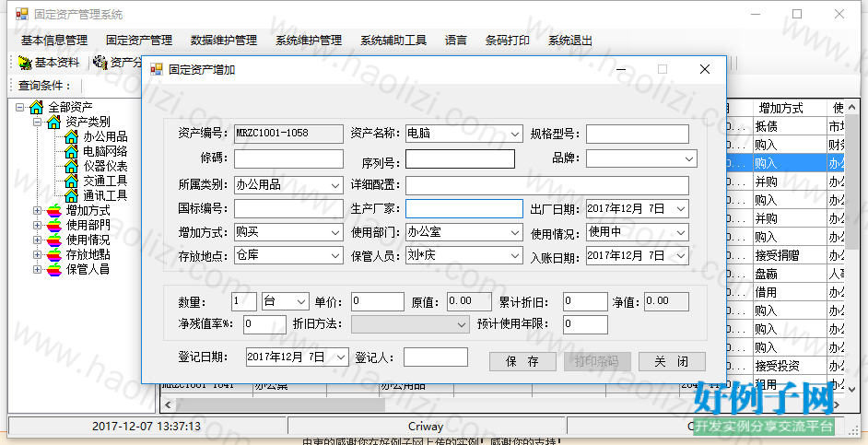Open the 系统退出 menu
Viewport: 868px width, 445px height.
coord(570,41)
